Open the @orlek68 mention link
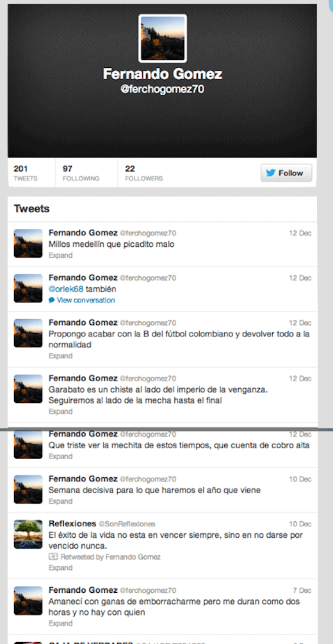 click(x=66, y=288)
